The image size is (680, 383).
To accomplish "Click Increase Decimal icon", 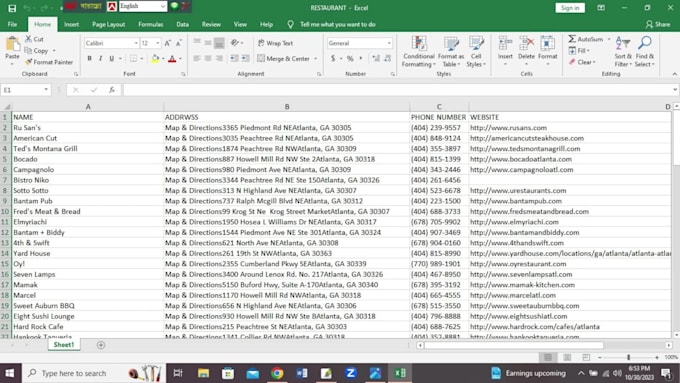I will tap(376, 58).
